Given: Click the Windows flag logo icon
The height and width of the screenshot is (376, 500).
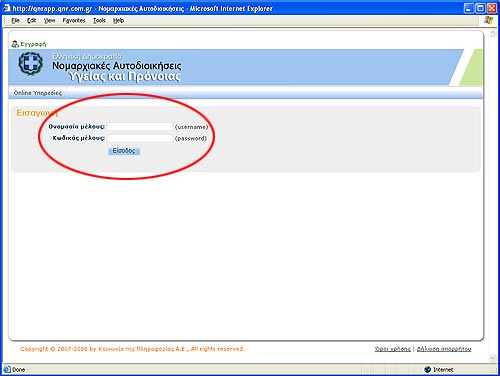Looking at the screenshot, I should click(x=488, y=20).
